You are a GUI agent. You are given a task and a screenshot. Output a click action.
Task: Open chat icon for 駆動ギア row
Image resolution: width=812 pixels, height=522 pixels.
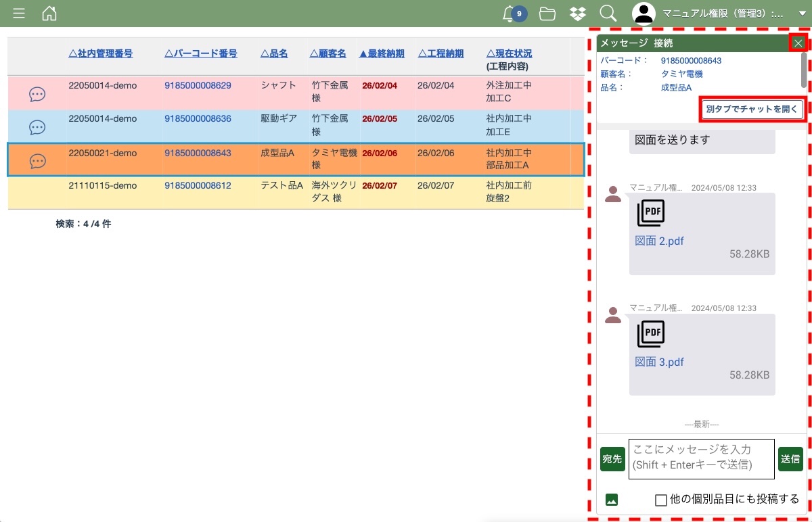tap(37, 127)
